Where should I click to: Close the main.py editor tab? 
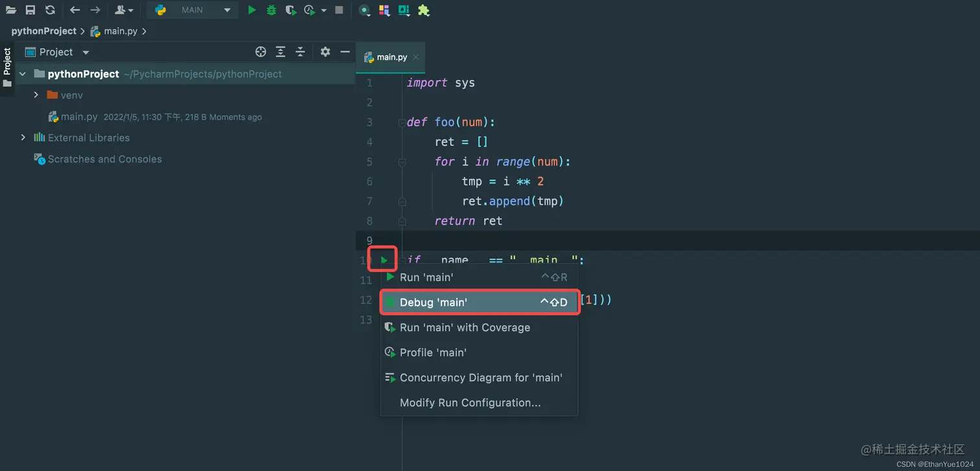(416, 57)
